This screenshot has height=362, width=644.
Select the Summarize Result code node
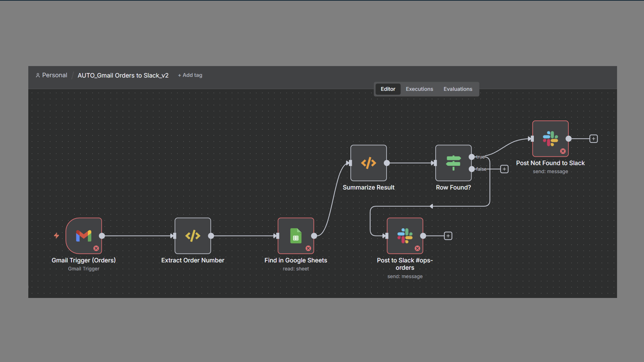(x=368, y=163)
